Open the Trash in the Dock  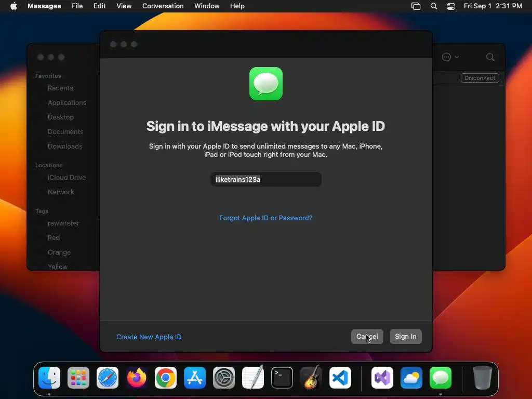[483, 378]
